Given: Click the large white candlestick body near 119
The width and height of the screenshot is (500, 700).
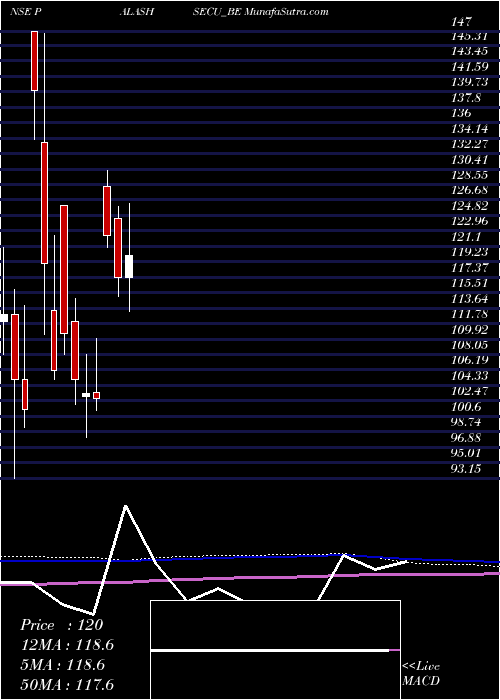Looking at the screenshot, I should tap(129, 267).
